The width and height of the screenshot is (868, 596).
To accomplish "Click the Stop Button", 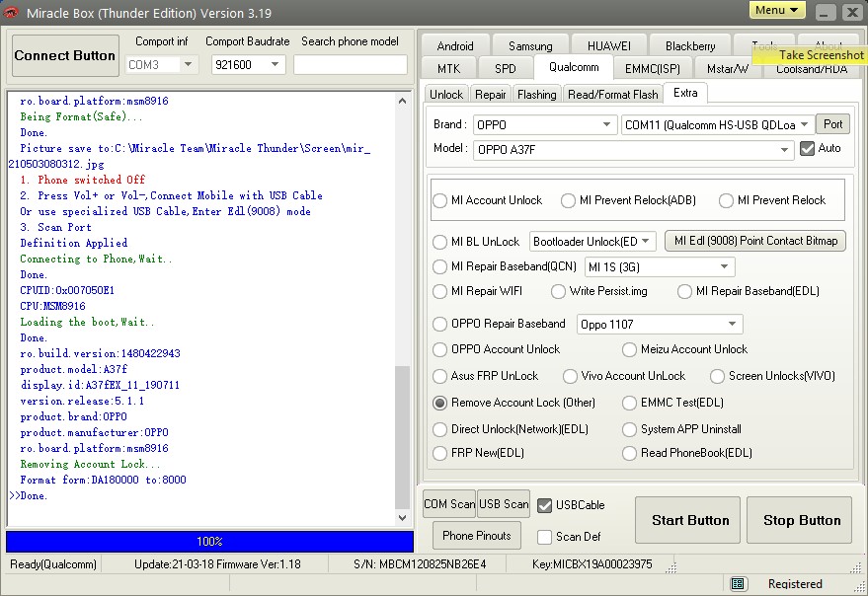I will click(800, 520).
